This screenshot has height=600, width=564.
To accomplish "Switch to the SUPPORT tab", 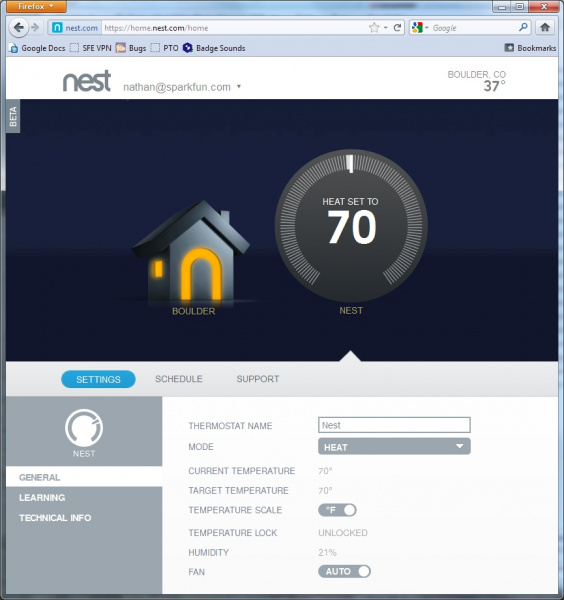I will tap(258, 379).
